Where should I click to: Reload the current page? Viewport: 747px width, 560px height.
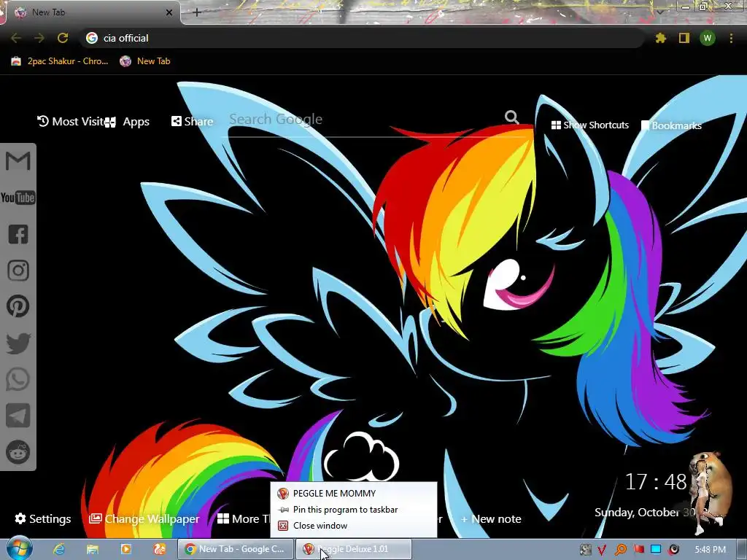click(63, 38)
